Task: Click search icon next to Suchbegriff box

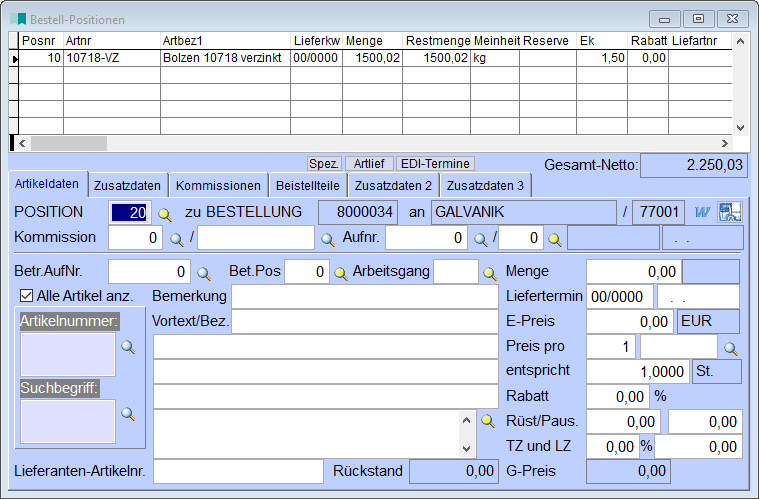Action: [127, 413]
